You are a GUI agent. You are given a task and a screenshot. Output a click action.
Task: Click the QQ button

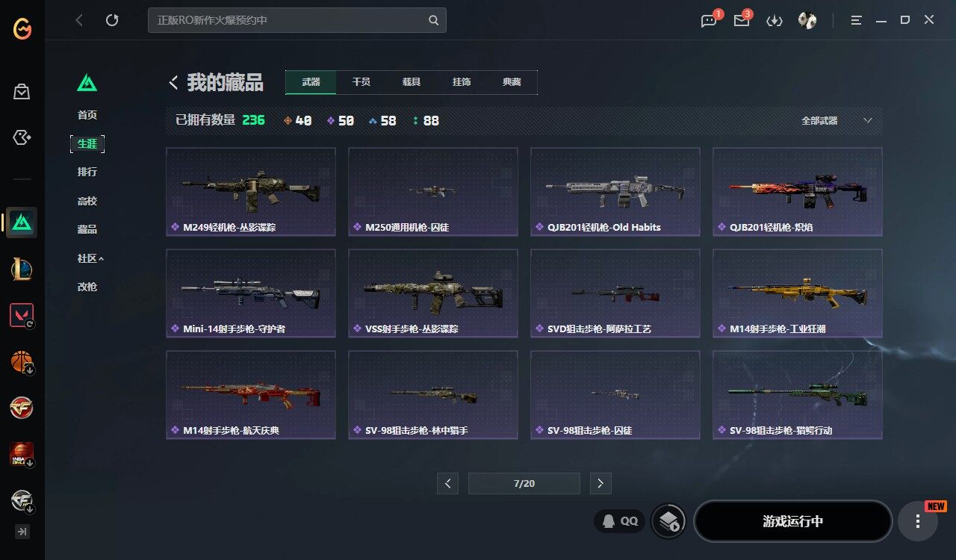620,521
